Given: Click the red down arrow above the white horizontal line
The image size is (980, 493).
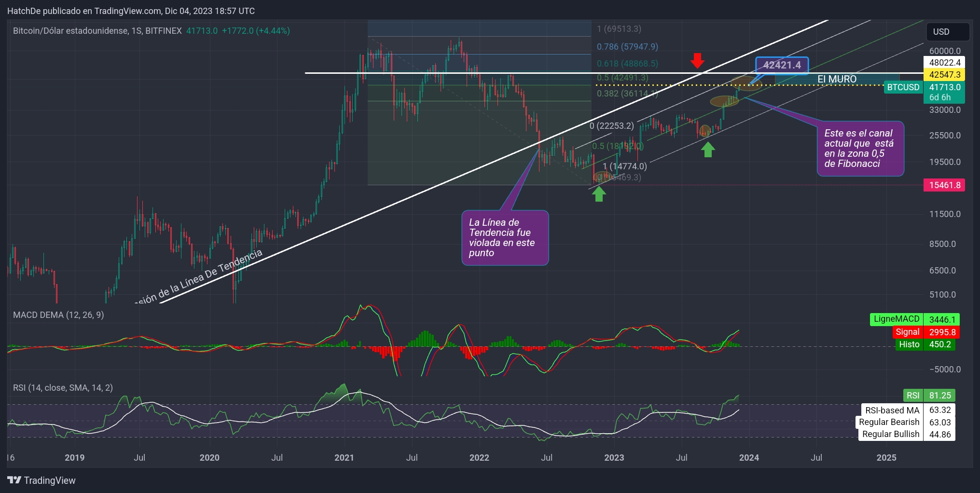Looking at the screenshot, I should (697, 60).
